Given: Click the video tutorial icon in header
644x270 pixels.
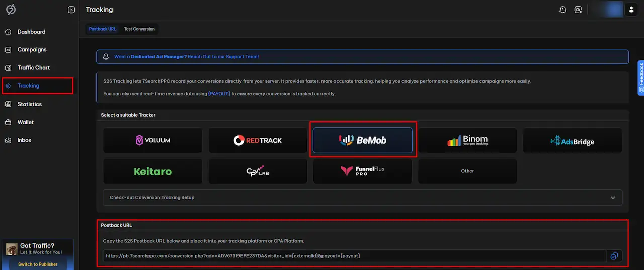Looking at the screenshot, I should pos(579,10).
